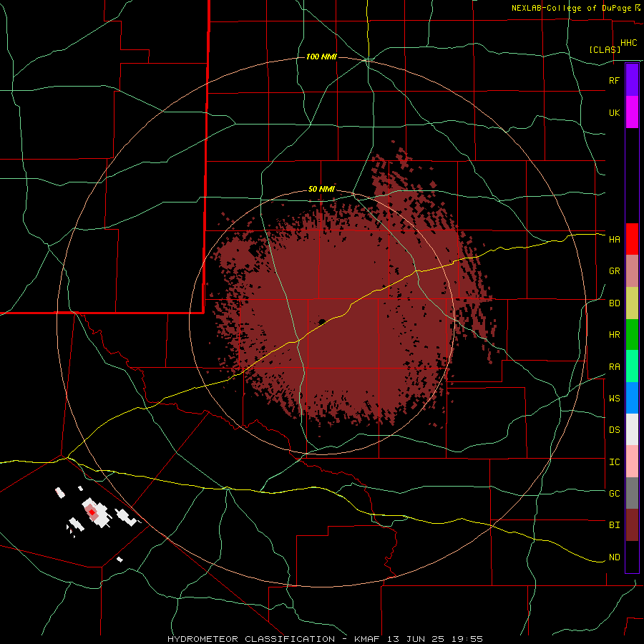Click the Hydrometeor Classification KMAF title text
This screenshot has height=644, width=644.
[325, 639]
